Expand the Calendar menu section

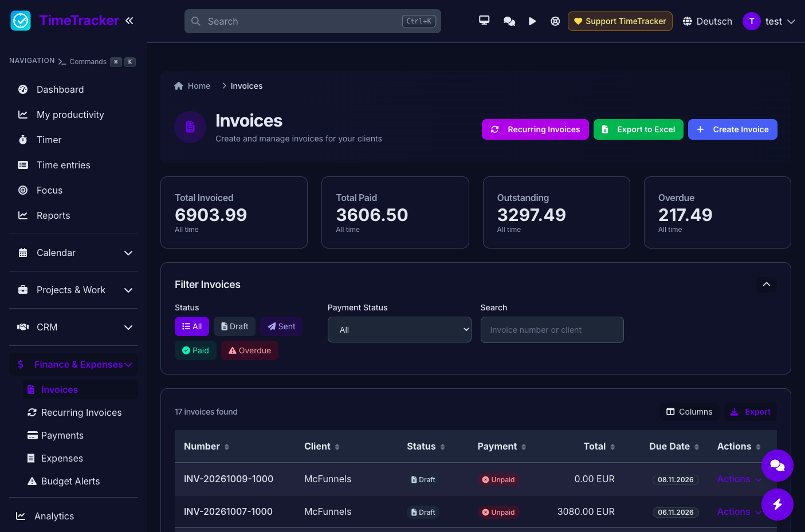point(73,253)
